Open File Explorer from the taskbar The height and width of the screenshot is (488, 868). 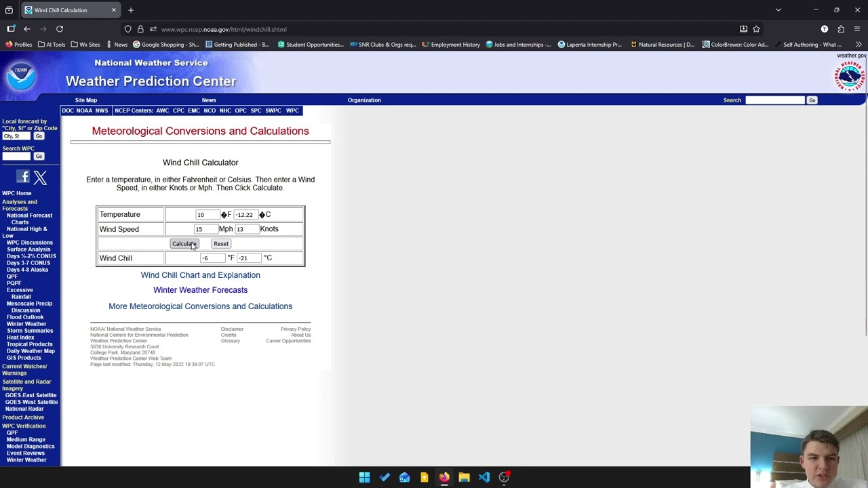tap(464, 477)
